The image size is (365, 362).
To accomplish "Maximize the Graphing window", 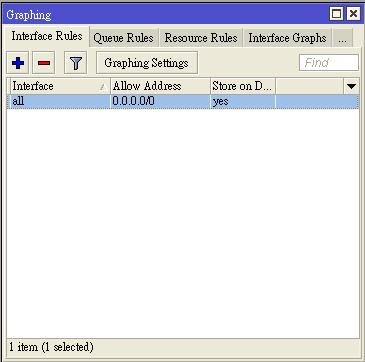I will pos(337,14).
